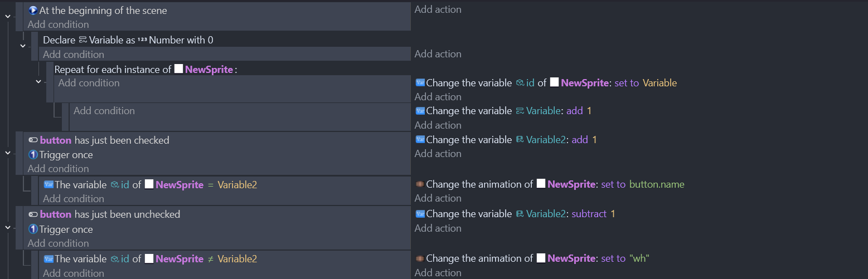Click the scene-start play icon
This screenshot has height=279, width=868.
(x=33, y=10)
